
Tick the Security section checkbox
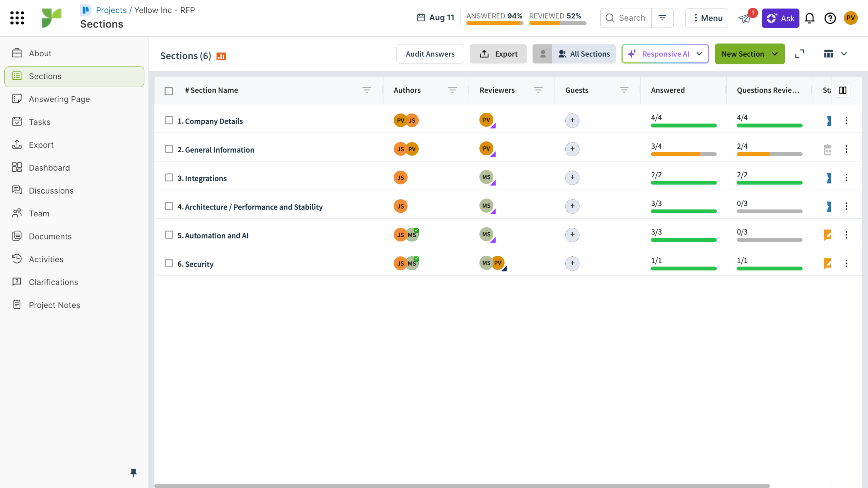(x=169, y=263)
